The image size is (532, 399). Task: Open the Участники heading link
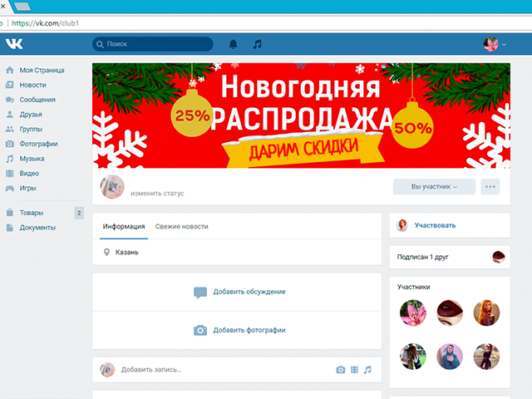[414, 287]
